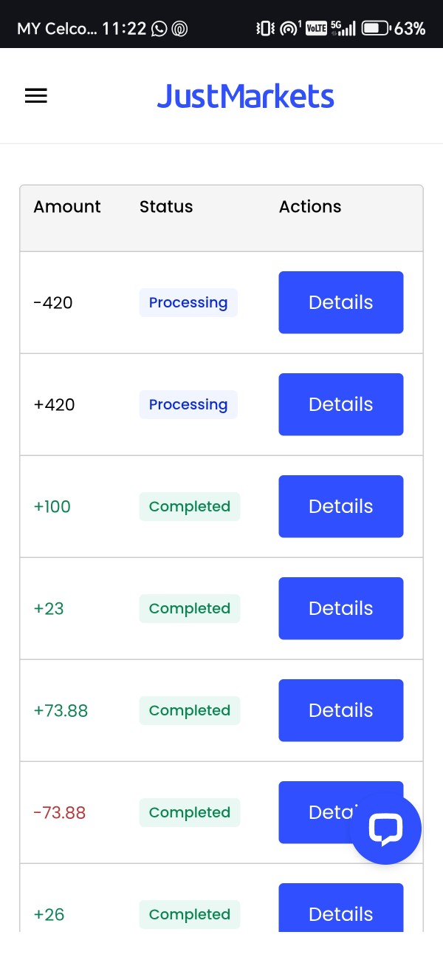Tap the Amount column header
This screenshot has height=980, width=443.
tap(67, 207)
